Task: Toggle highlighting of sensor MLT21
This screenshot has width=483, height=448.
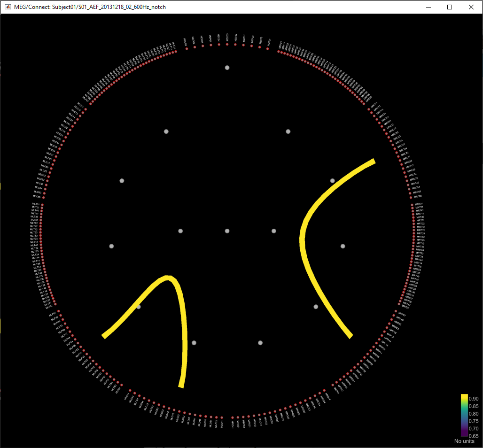Action: (x=42, y=208)
